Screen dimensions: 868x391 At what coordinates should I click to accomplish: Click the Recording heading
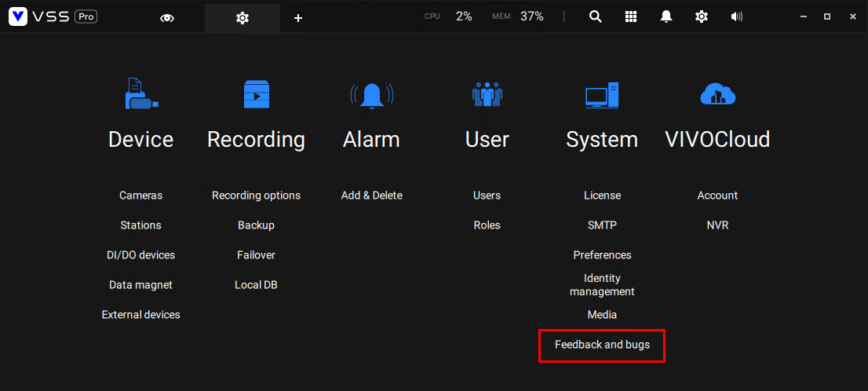256,140
